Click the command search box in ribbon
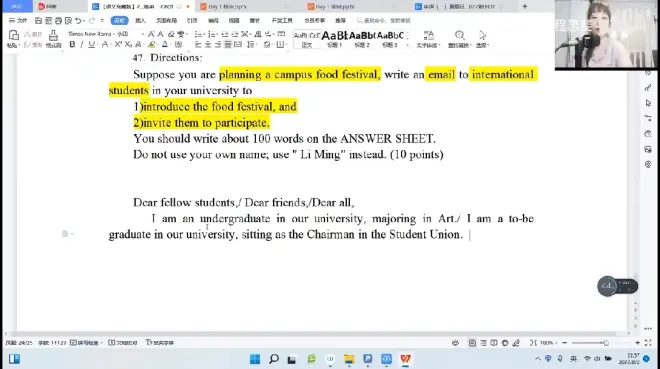 pos(384,21)
